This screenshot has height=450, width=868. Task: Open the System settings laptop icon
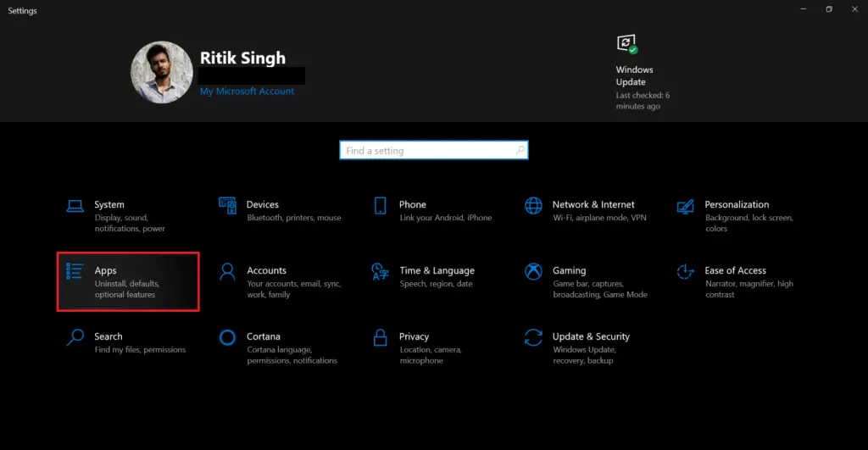coord(75,206)
